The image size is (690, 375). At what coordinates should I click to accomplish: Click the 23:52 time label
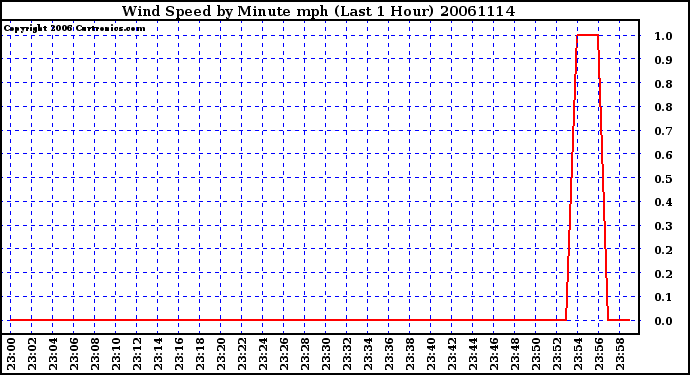(557, 354)
